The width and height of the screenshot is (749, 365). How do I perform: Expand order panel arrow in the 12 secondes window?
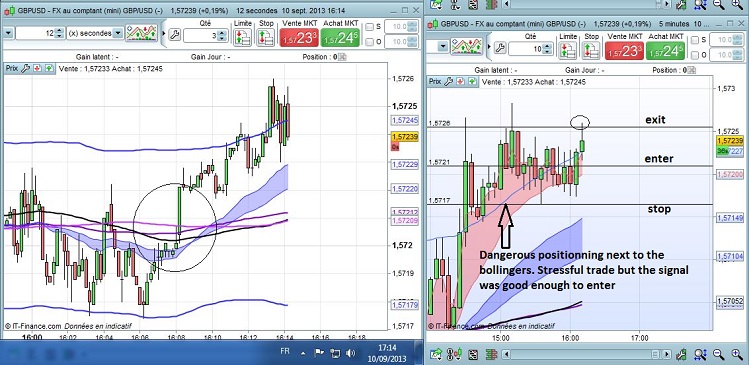164,34
